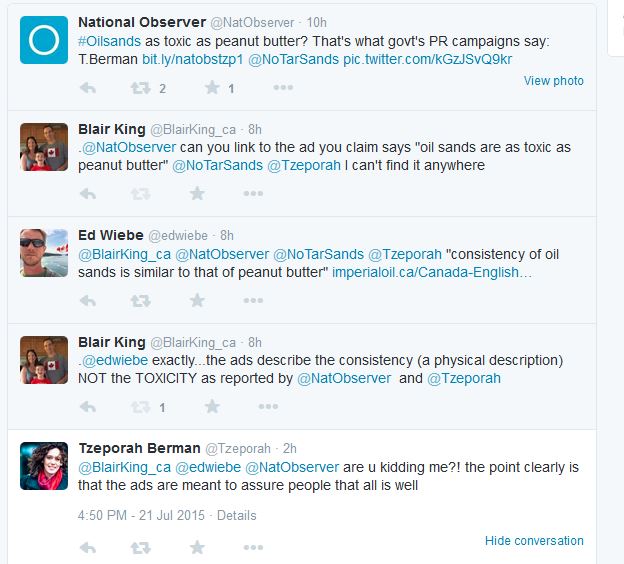This screenshot has width=624, height=564.
Task: Reply to Ed Wiebe's tweet
Action: pyautogui.click(x=87, y=300)
